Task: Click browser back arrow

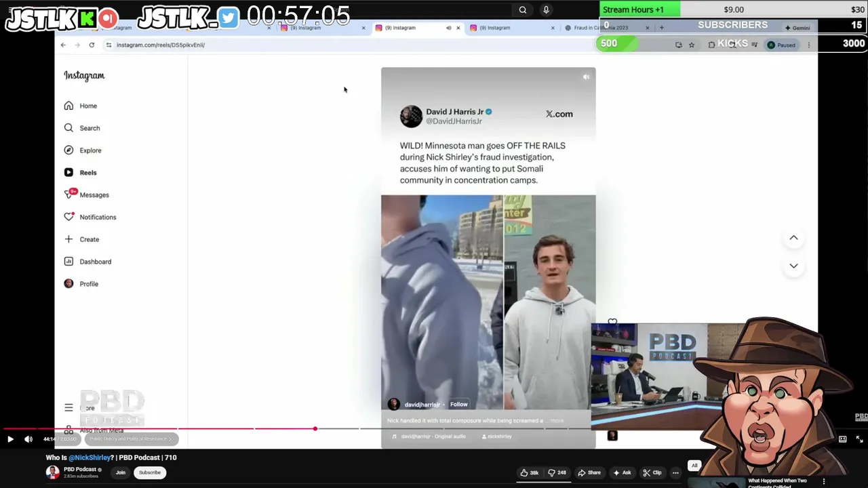Action: 63,45
